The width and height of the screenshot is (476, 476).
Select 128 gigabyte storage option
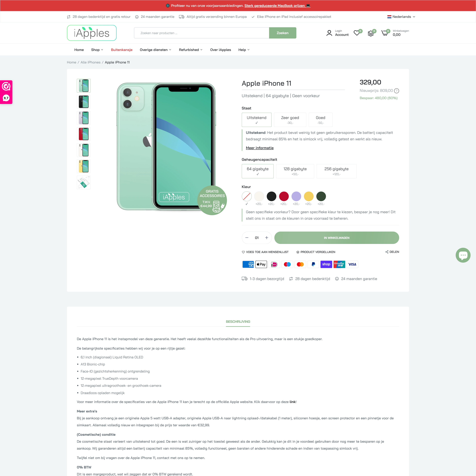pos(295,171)
